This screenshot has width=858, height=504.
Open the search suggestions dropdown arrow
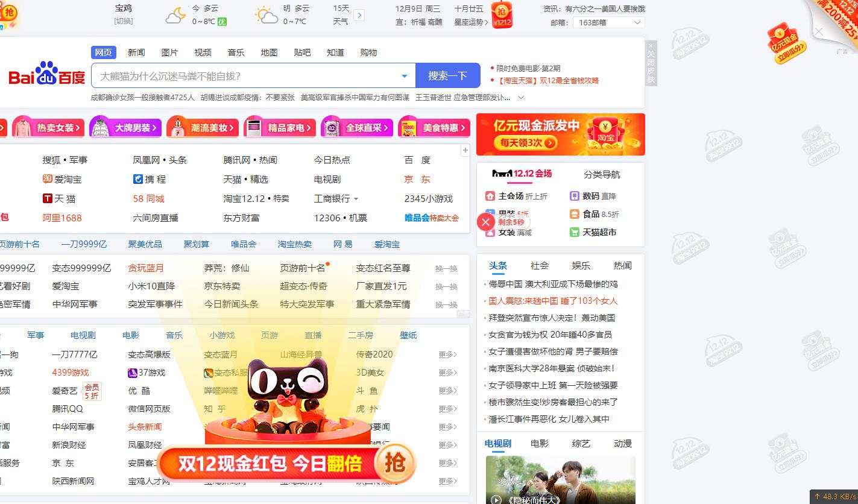[x=404, y=75]
